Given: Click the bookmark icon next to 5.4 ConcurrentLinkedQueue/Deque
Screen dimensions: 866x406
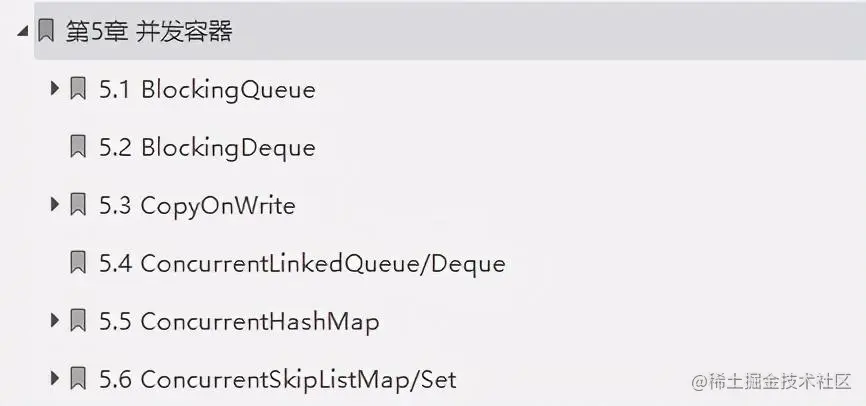Looking at the screenshot, I should (78, 264).
